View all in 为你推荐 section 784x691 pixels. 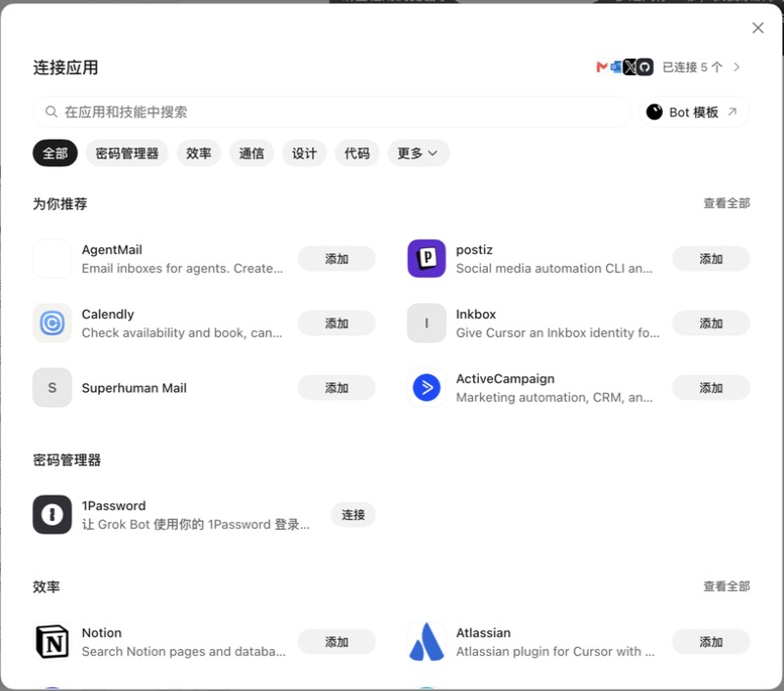[x=726, y=203]
